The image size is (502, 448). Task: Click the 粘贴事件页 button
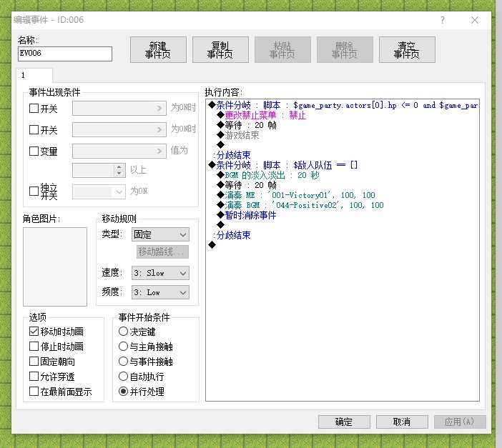[x=282, y=49]
